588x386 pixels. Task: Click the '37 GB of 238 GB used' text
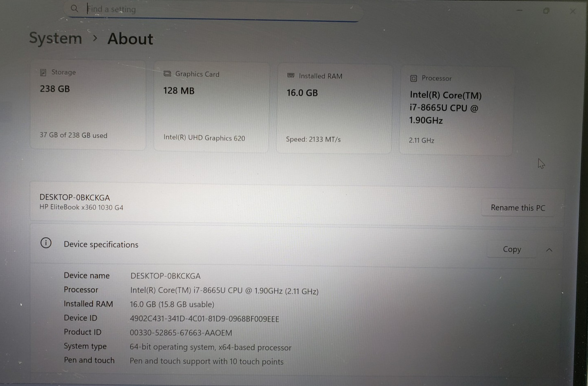73,135
